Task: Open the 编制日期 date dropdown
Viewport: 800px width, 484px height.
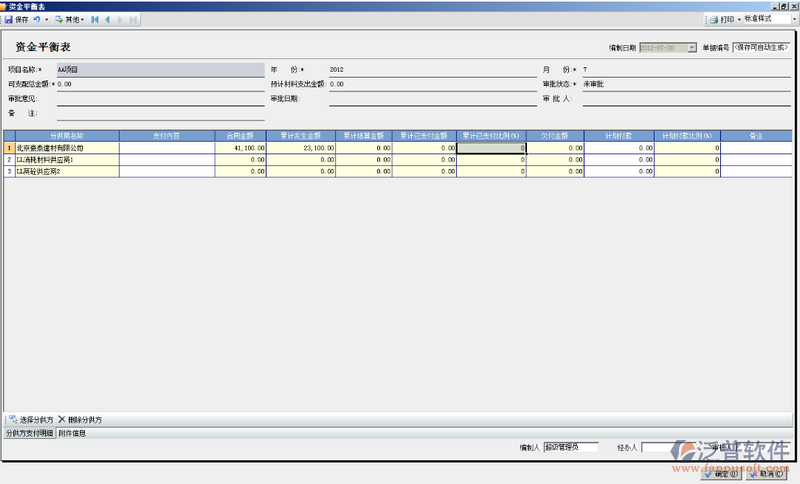Action: click(x=692, y=47)
